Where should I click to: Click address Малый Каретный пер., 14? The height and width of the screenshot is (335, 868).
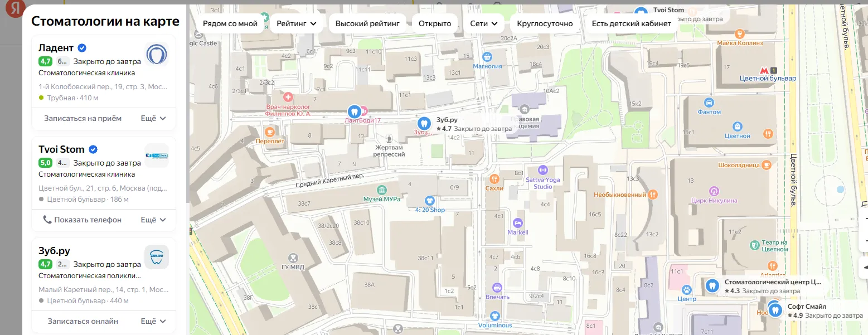(103, 290)
